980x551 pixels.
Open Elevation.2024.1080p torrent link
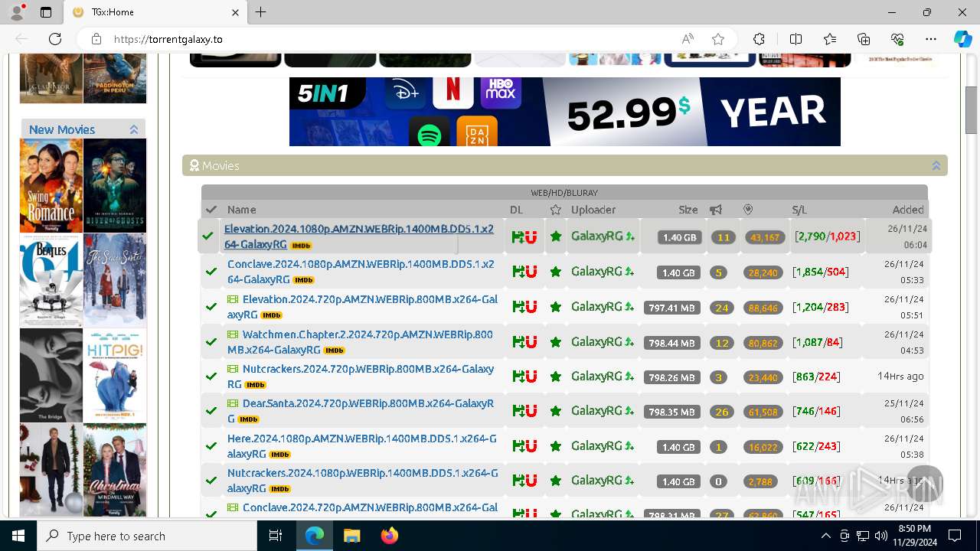(x=359, y=236)
